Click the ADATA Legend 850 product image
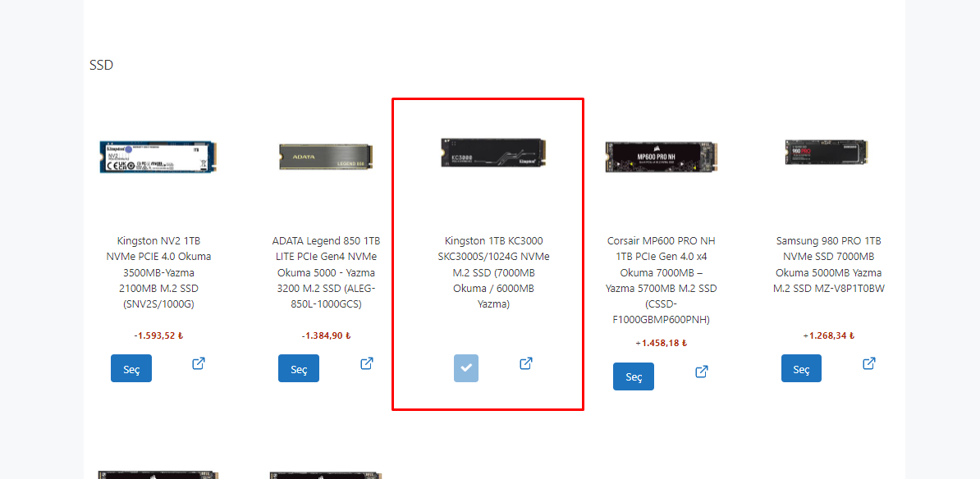Screen dimensions: 980x479 (x=326, y=156)
